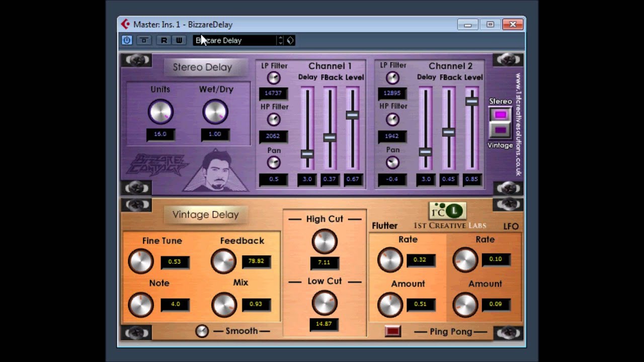Click the Bizzare Contact portrait logo

[216, 170]
